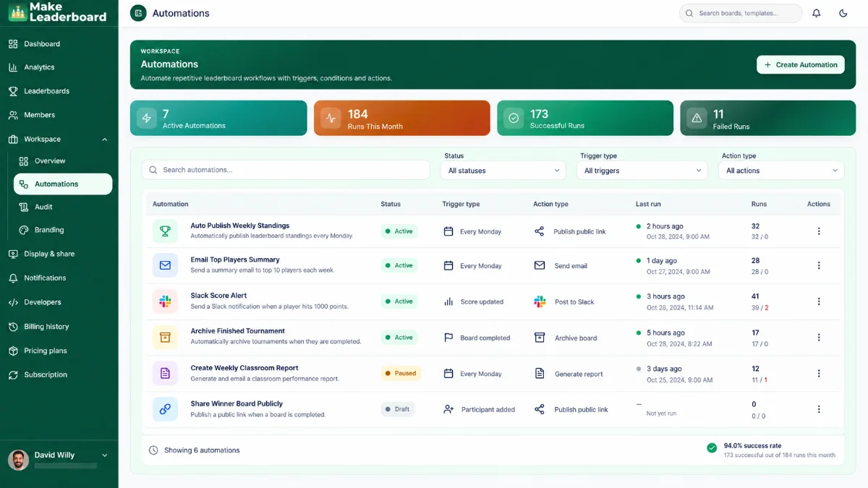
Task: Open actions menu for Create Weekly Classroom Report
Action: [819, 374]
